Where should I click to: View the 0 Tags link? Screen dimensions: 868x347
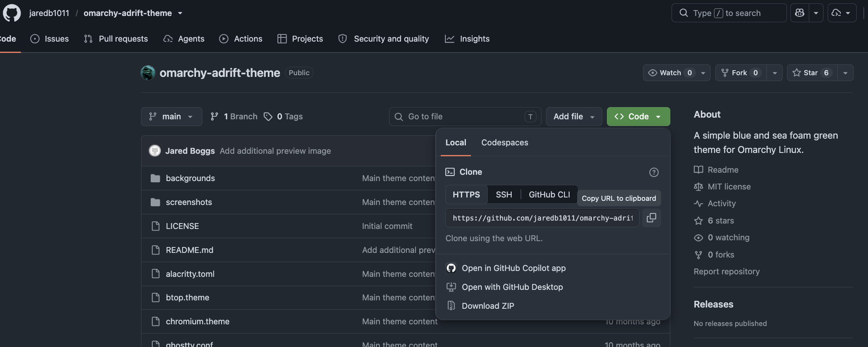point(283,116)
